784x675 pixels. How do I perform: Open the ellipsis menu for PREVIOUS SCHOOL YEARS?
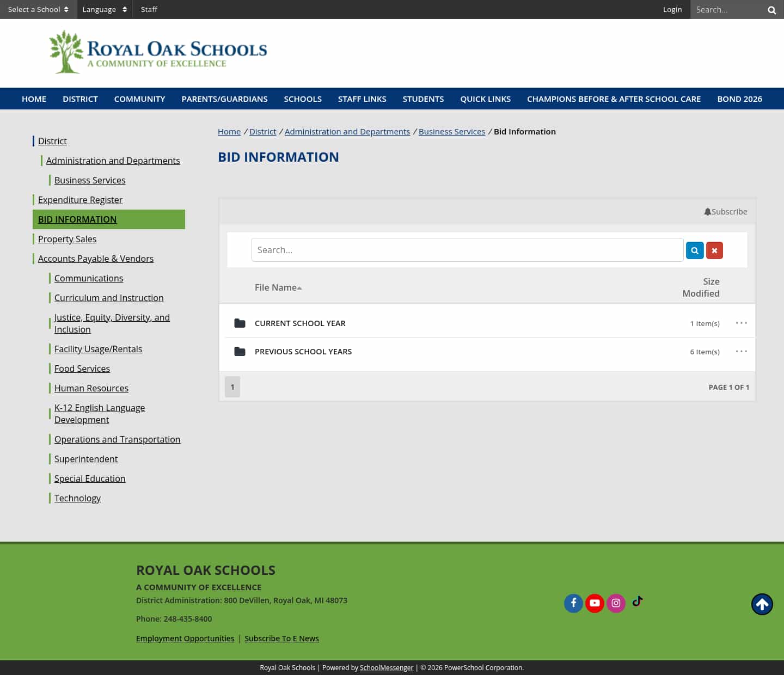(741, 351)
